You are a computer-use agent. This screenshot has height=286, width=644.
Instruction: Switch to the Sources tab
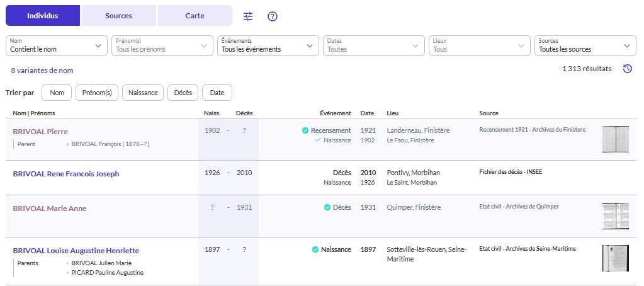coord(118,16)
